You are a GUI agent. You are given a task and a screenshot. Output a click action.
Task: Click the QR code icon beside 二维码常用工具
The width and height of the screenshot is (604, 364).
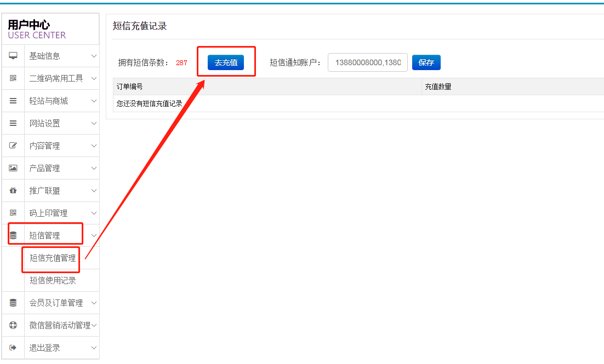point(13,78)
